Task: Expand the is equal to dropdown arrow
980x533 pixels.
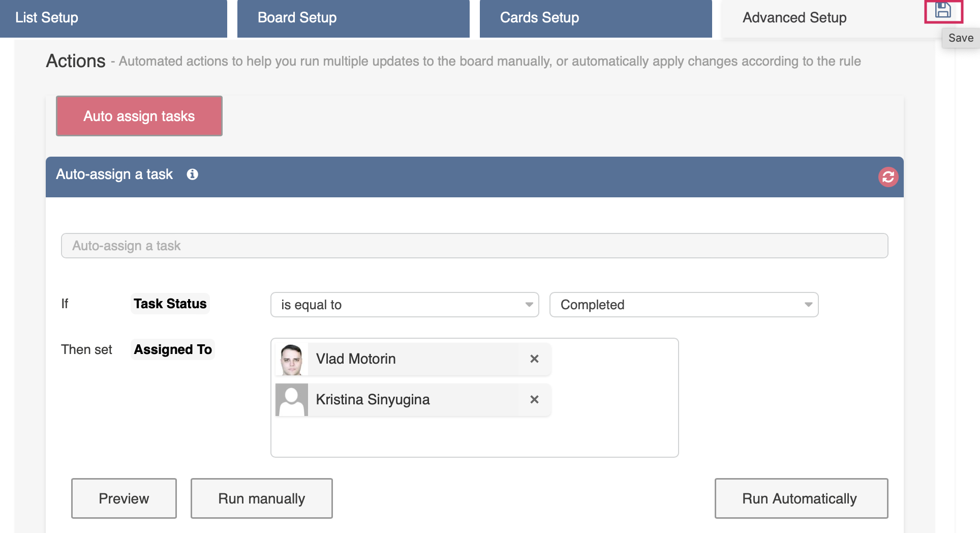Action: click(529, 305)
